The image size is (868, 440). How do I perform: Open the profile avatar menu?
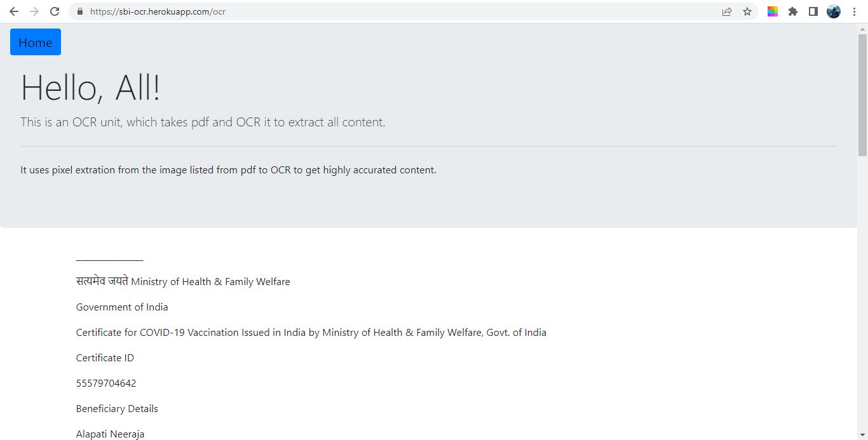pos(834,11)
